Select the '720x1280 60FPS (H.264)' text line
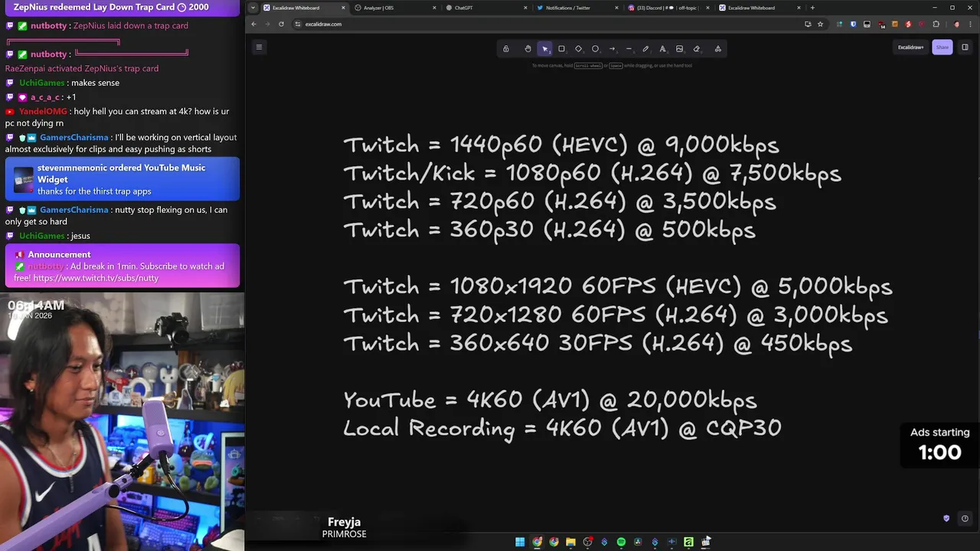The image size is (980, 551). [x=616, y=315]
